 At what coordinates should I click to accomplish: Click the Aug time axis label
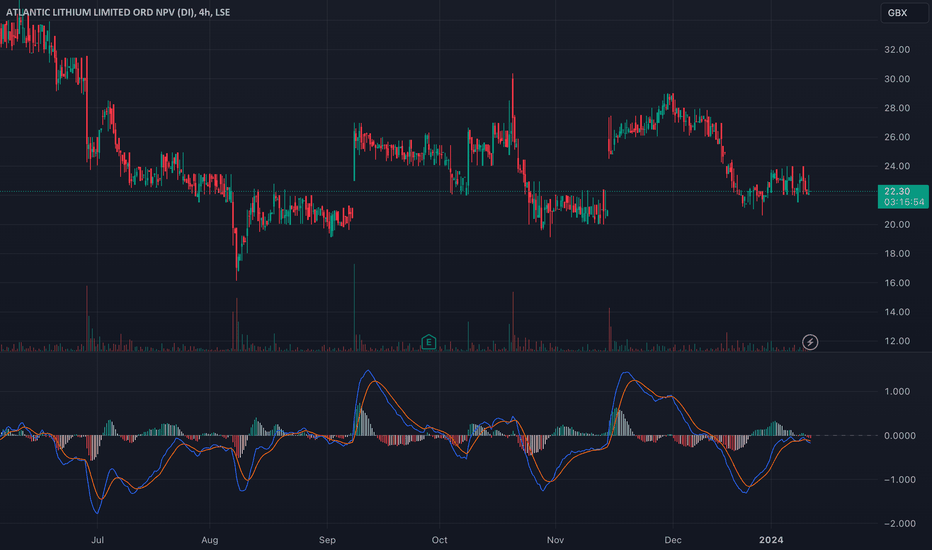click(x=209, y=540)
